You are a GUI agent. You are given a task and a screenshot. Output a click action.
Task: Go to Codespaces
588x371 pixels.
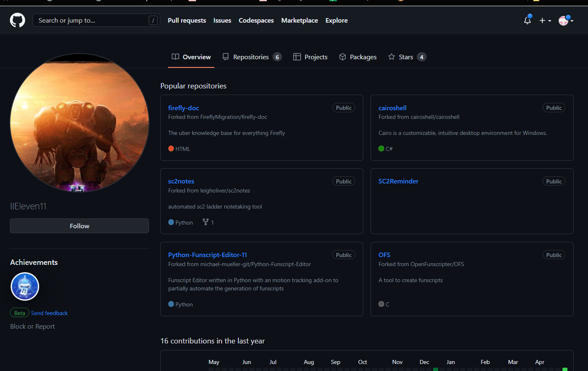pos(256,20)
